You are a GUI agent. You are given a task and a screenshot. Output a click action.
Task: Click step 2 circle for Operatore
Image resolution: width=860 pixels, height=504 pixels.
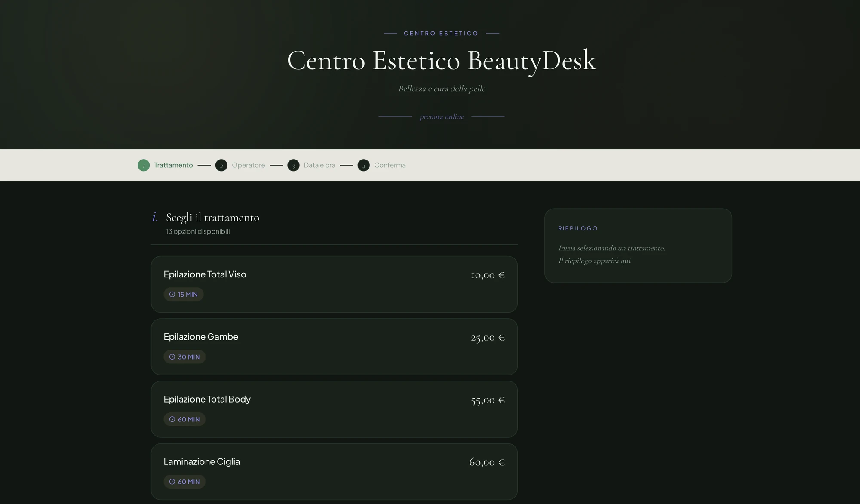coord(221,165)
